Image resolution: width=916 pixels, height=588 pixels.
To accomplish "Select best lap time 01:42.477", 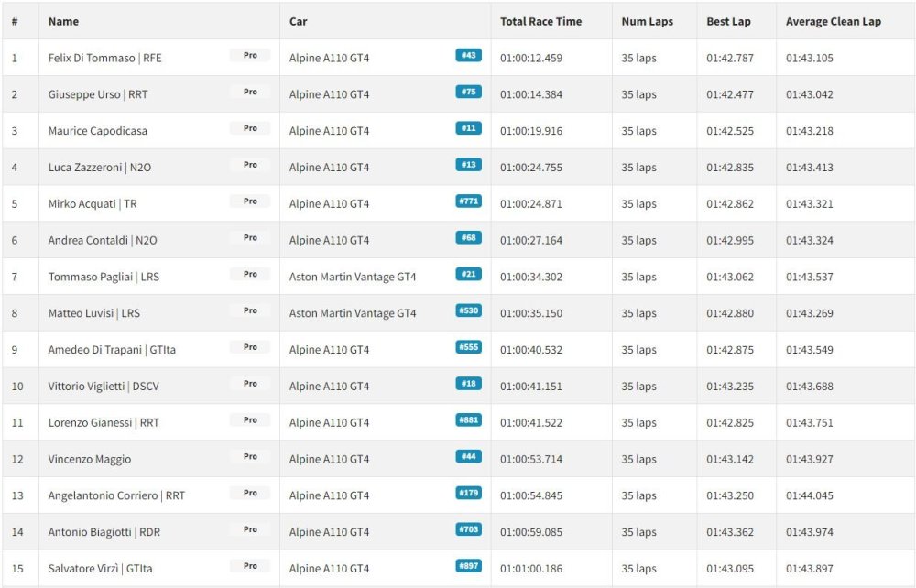I will click(x=730, y=94).
